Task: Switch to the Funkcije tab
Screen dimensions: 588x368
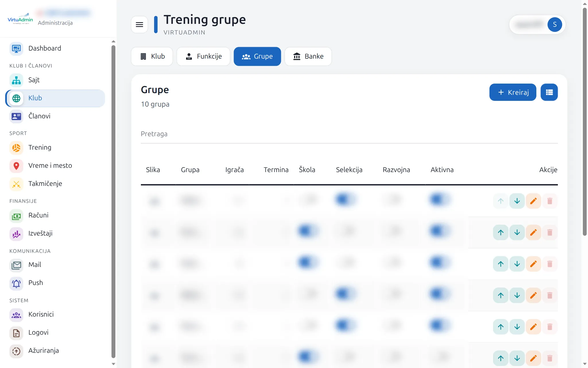Action: 203,56
